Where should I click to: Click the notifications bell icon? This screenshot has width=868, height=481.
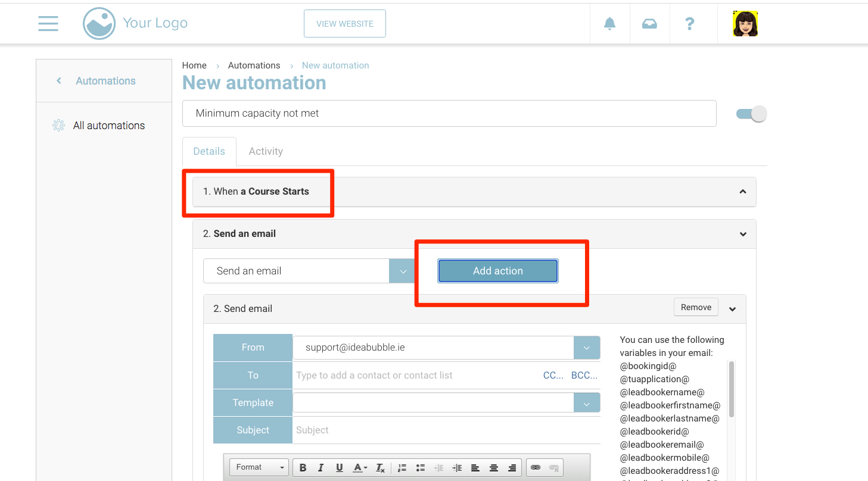click(x=609, y=24)
